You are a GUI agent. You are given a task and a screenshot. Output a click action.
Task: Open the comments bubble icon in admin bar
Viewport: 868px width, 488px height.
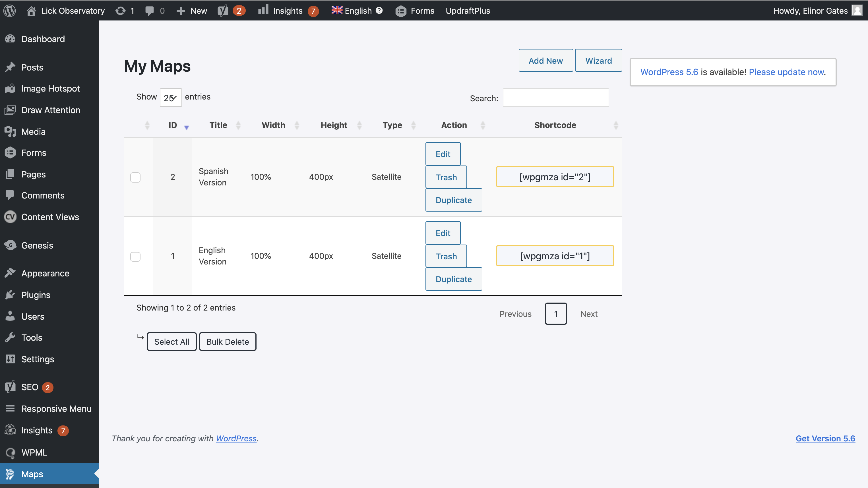149,11
